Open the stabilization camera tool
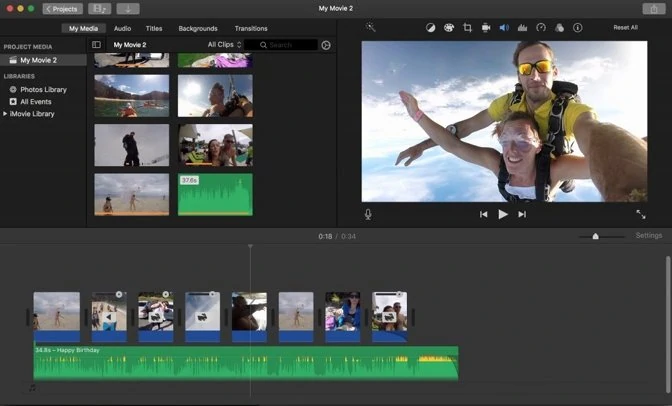Screen dimensions: 672x406 click(x=486, y=28)
